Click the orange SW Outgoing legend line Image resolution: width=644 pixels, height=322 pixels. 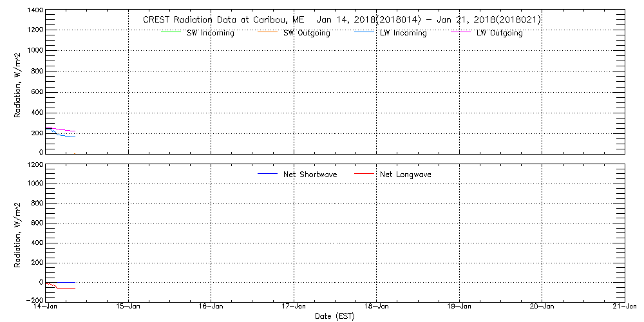[x=267, y=32]
